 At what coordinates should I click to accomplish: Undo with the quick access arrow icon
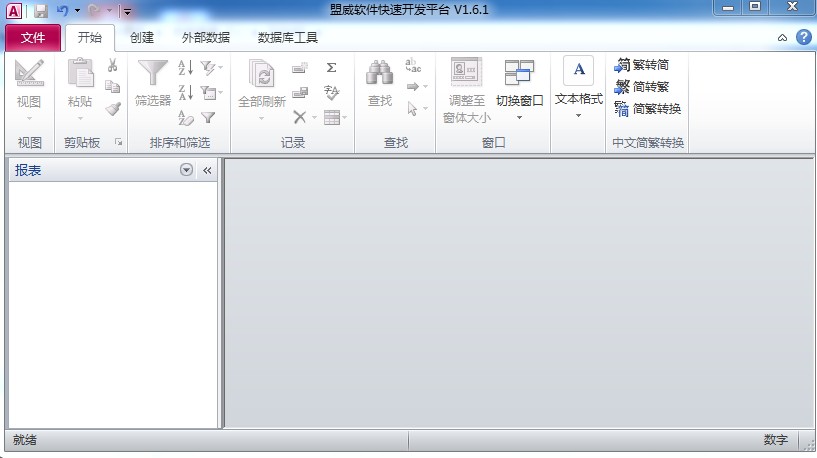click(63, 10)
